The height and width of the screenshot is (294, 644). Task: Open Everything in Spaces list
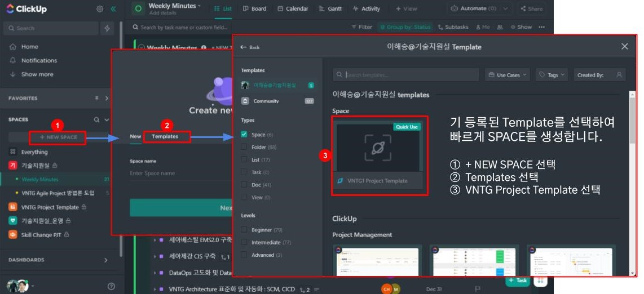pos(34,152)
